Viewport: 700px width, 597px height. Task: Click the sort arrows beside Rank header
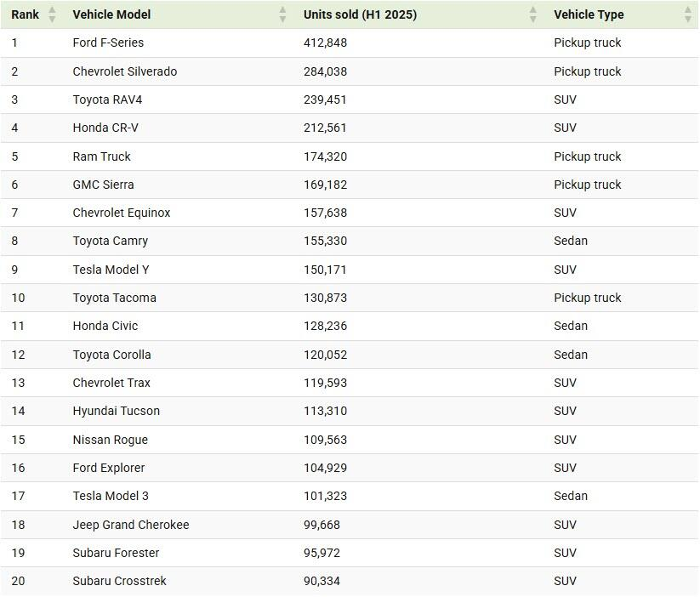pos(52,14)
